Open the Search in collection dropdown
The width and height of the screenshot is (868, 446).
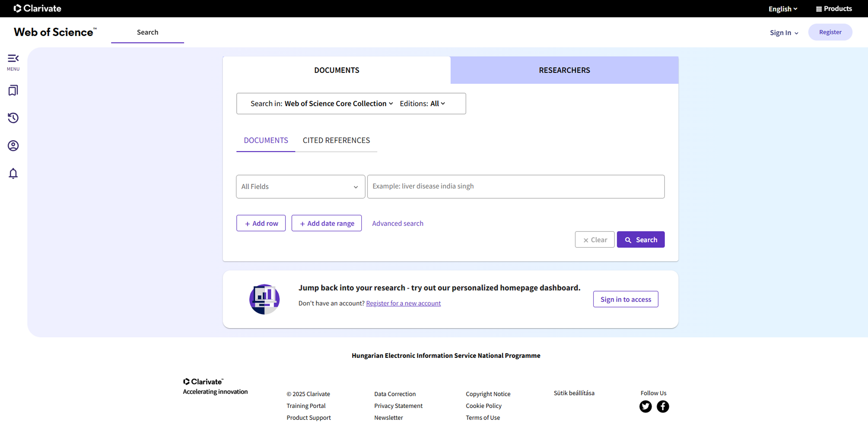point(338,103)
